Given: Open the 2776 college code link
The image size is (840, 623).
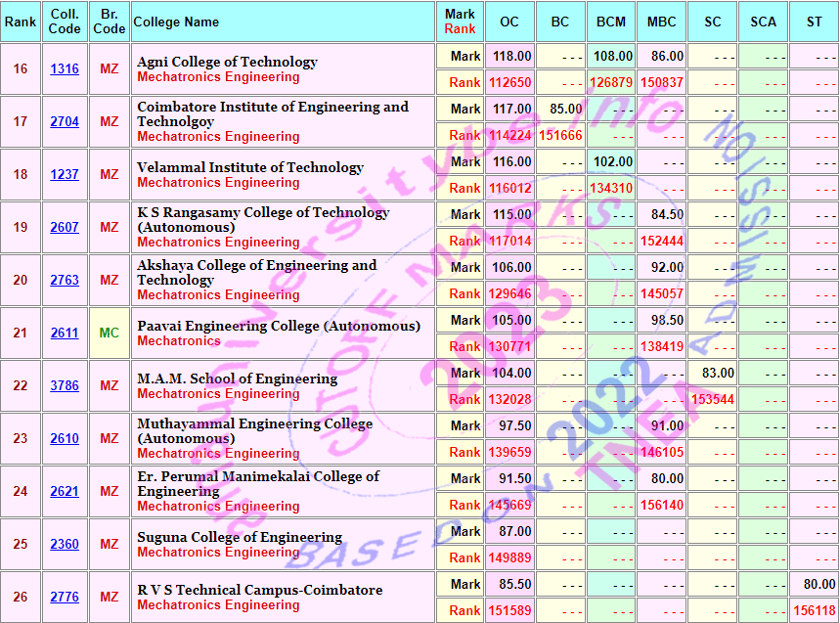Looking at the screenshot, I should point(65,598).
